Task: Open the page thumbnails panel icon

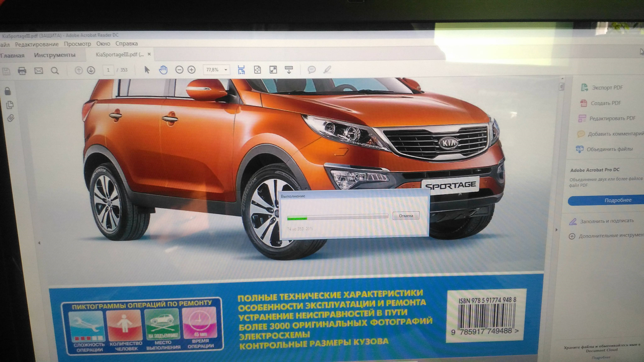Action: coord(10,105)
